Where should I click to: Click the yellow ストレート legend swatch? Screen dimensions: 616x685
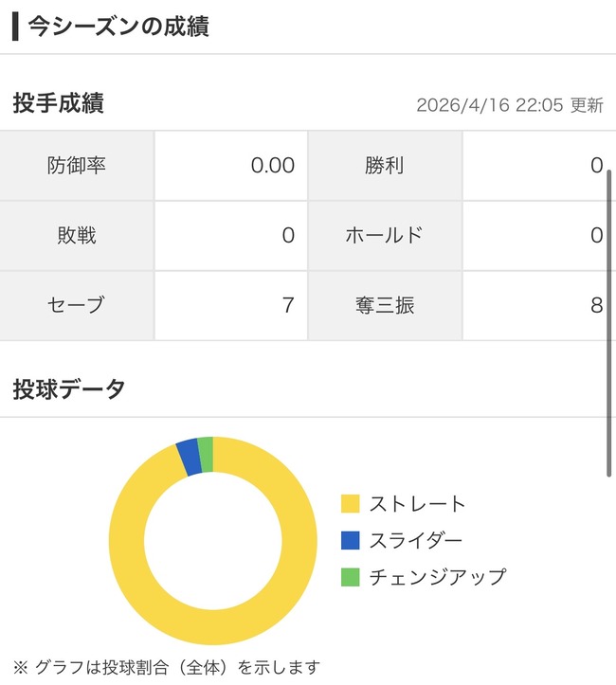[x=351, y=504]
